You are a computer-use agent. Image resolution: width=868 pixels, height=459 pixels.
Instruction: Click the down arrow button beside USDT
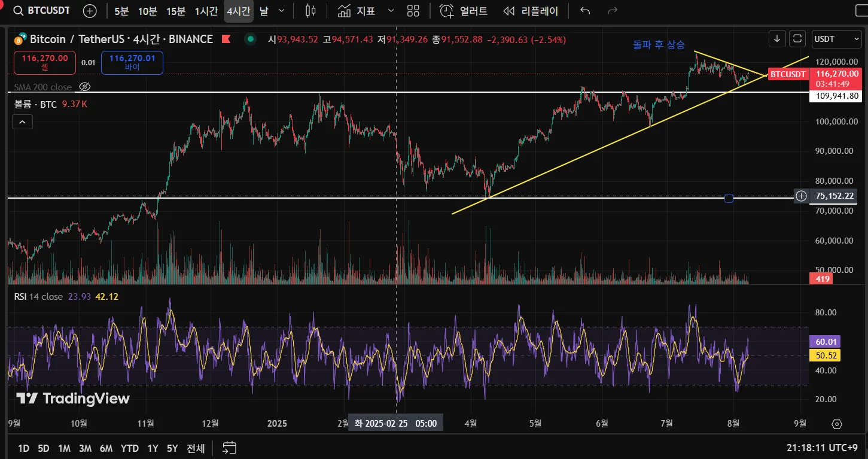pos(777,39)
